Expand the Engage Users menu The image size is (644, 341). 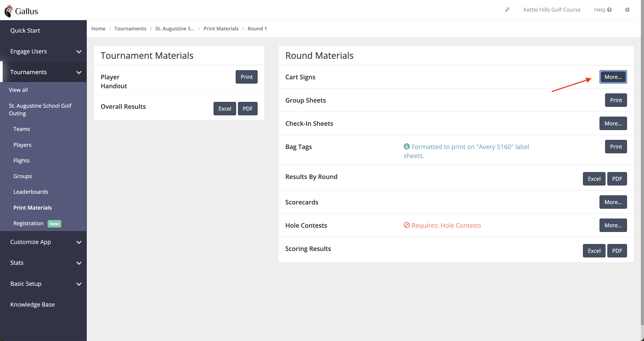pos(79,52)
